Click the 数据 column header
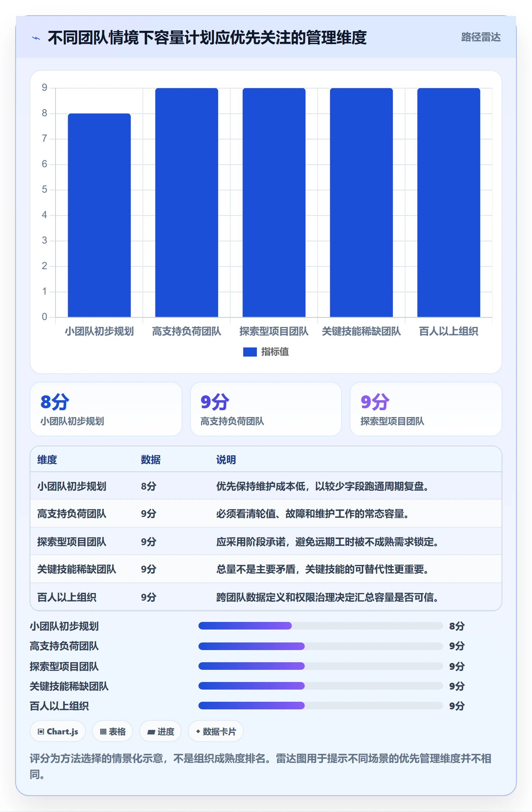The width and height of the screenshot is (532, 812). point(151,460)
